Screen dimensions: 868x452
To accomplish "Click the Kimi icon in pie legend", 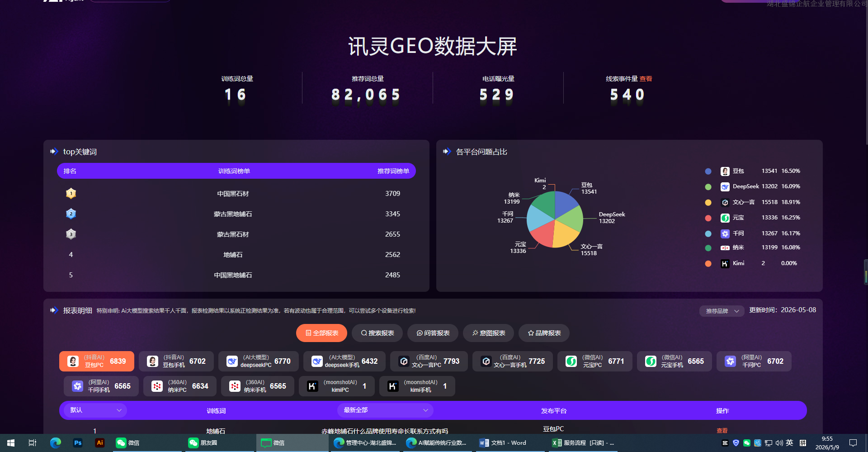I will pyautogui.click(x=725, y=263).
